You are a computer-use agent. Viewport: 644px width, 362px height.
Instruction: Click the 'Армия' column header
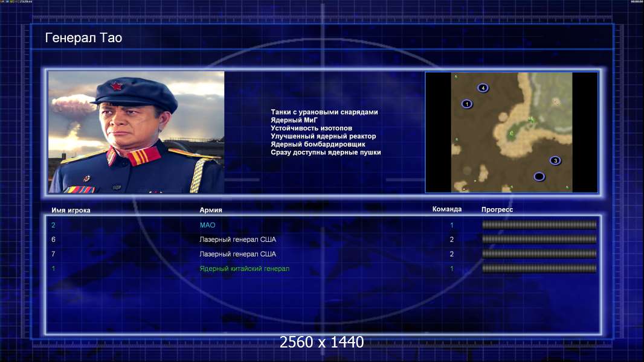[x=211, y=210]
